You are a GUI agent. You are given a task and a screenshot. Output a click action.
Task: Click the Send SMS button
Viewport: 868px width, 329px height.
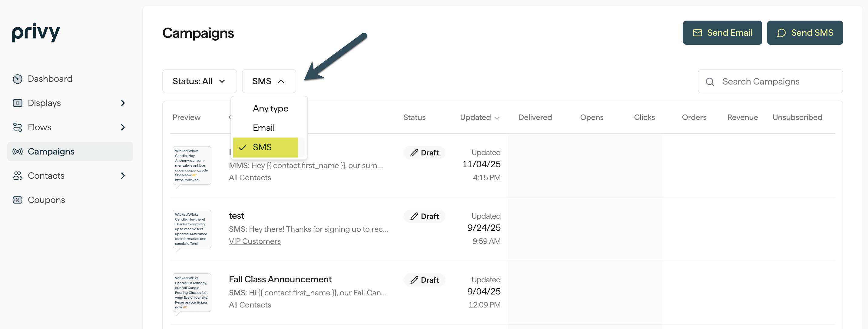pos(805,32)
